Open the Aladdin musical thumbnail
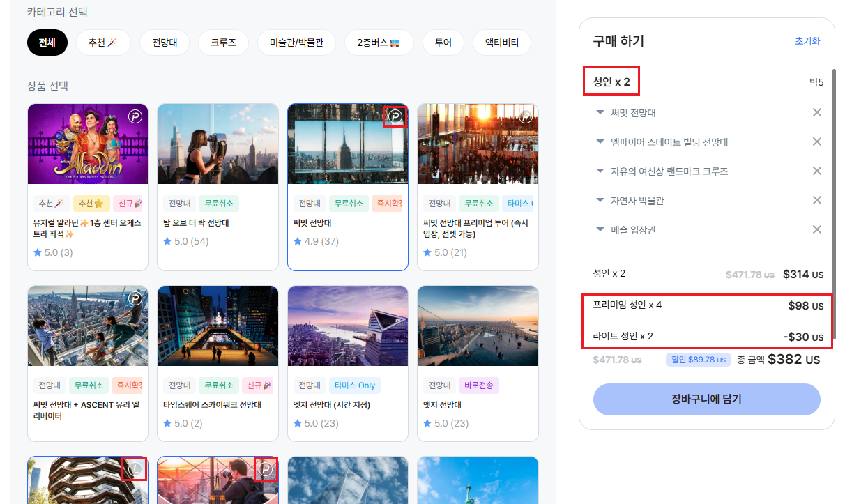The width and height of the screenshot is (845, 504). click(88, 144)
